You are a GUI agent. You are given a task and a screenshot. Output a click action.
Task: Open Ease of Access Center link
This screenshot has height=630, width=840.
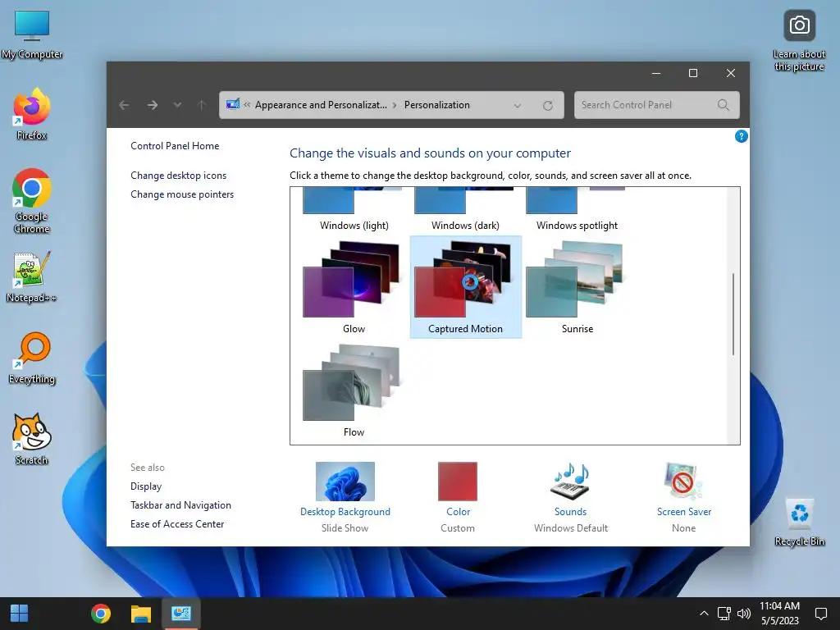click(177, 523)
